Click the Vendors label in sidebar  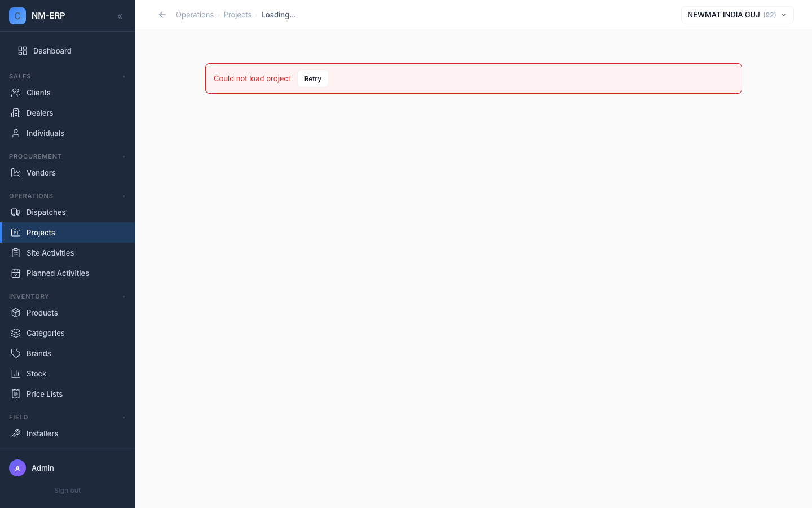[x=41, y=173]
